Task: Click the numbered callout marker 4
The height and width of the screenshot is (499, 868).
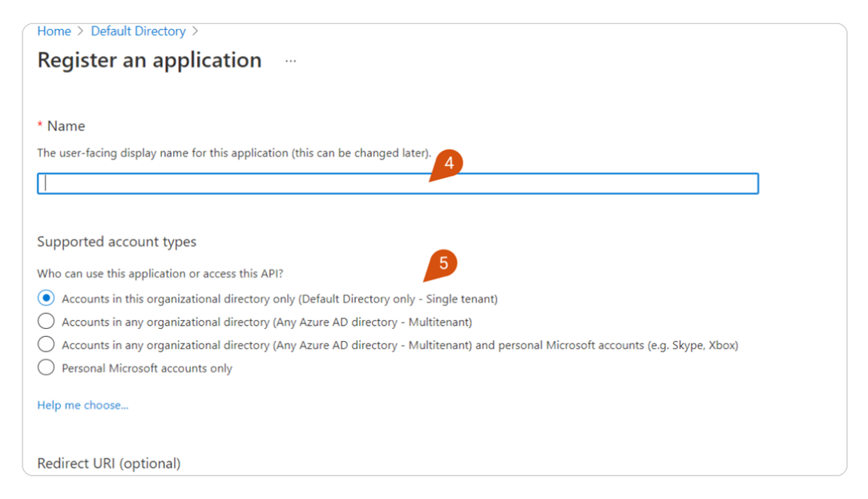Action: coord(450,163)
